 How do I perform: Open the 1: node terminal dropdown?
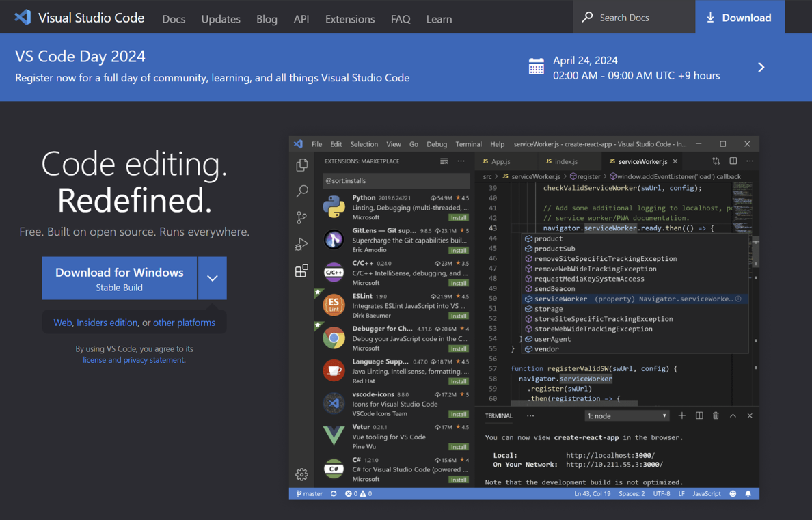point(627,416)
